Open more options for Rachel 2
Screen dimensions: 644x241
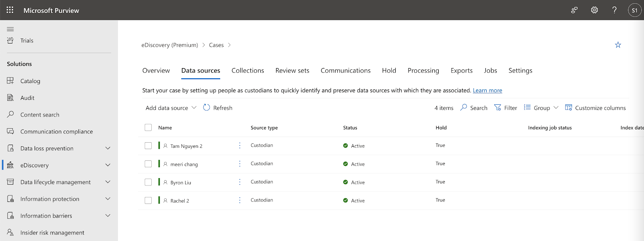click(240, 200)
